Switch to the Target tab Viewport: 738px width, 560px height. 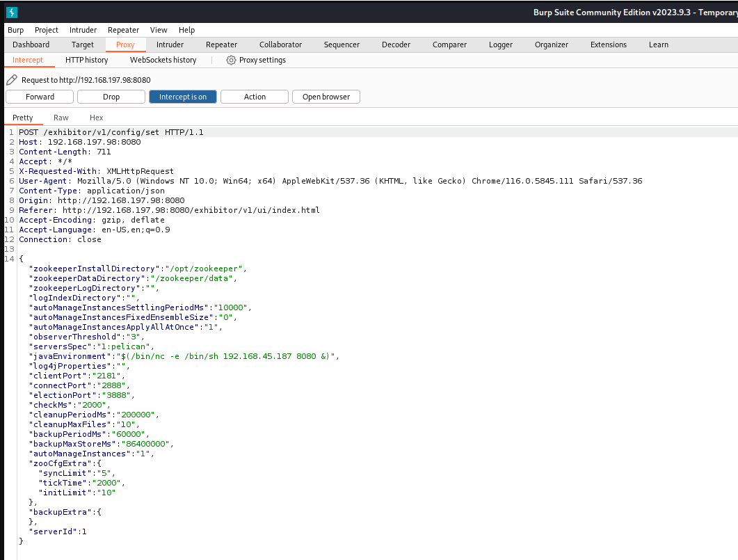click(x=82, y=45)
